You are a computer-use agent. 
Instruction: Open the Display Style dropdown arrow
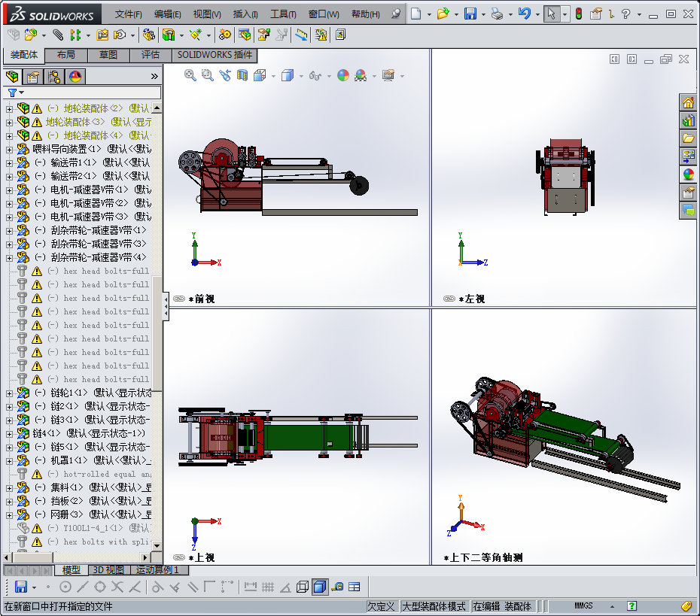(301, 76)
